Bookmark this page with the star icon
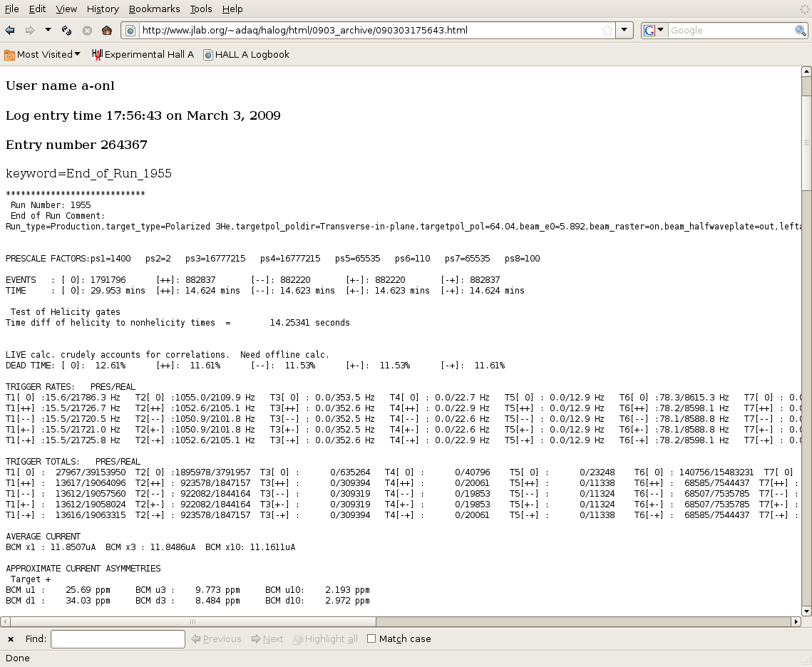The image size is (812, 667). [x=607, y=31]
